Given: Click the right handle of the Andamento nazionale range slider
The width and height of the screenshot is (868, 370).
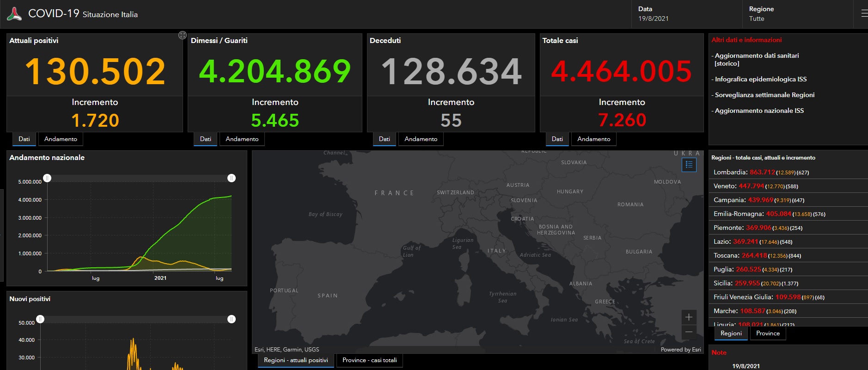Looking at the screenshot, I should (x=232, y=178).
